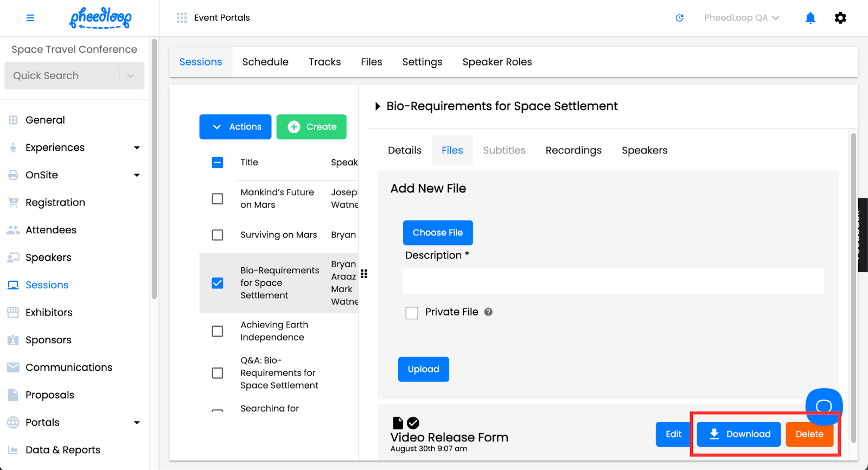868x470 pixels.
Task: Click the Upload button
Action: (424, 369)
